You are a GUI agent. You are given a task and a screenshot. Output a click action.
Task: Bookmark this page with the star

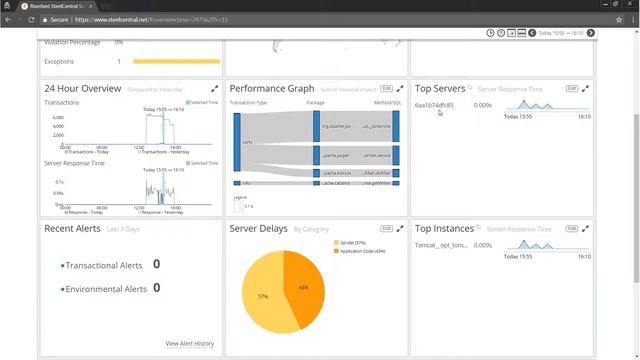pos(619,19)
